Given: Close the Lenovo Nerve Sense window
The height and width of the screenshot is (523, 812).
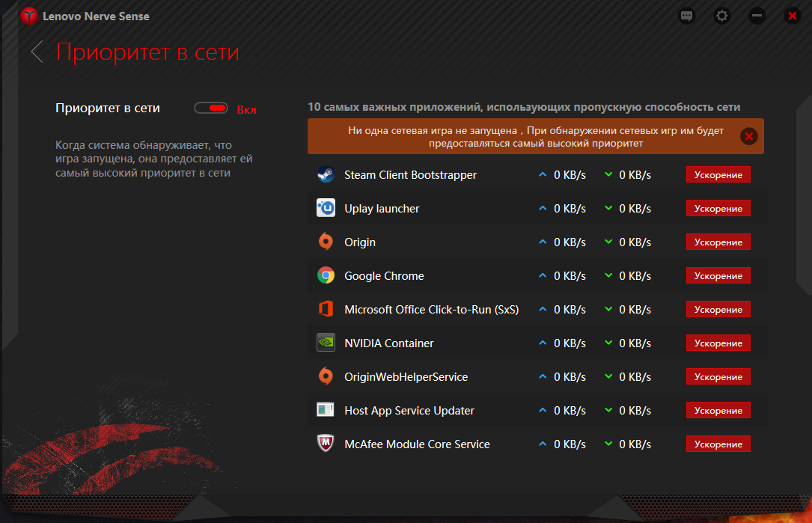Looking at the screenshot, I should 793,16.
